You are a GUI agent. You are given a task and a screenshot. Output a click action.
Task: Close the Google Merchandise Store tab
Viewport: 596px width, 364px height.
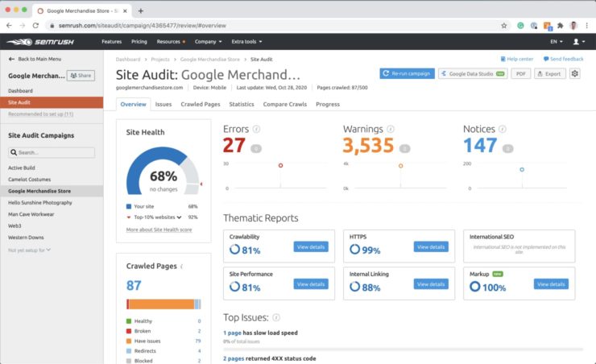click(x=125, y=11)
